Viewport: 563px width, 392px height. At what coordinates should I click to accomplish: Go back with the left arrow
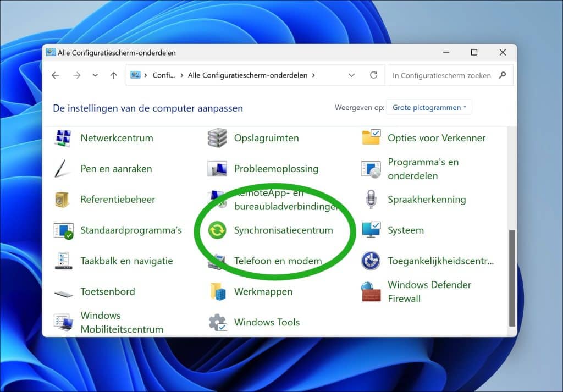click(x=56, y=75)
